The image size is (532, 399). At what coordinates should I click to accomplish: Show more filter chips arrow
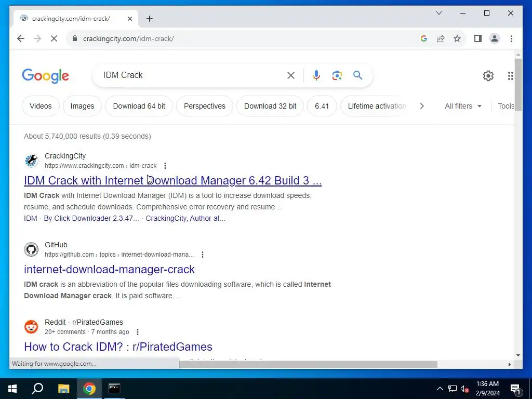point(422,106)
